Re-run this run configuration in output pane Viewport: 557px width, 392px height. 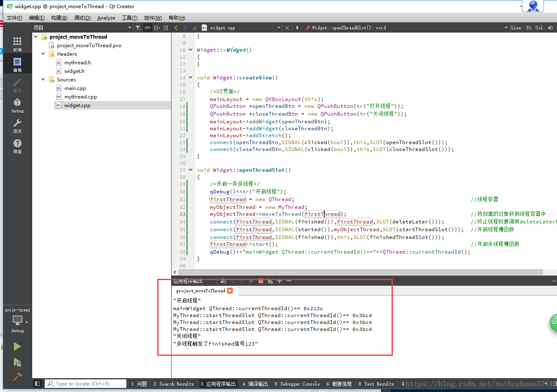pyautogui.click(x=251, y=281)
